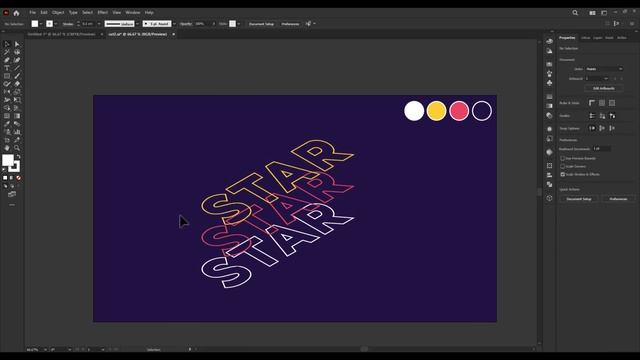Open the Edit Toolbar three-dots button
Screen dimensions: 640x360
point(12,205)
